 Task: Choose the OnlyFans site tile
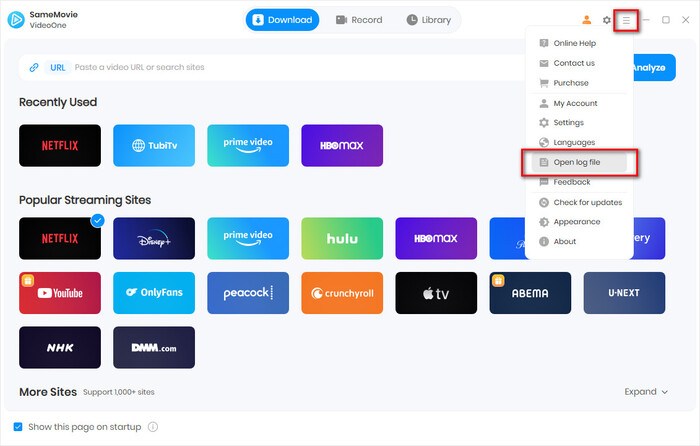[x=154, y=293]
